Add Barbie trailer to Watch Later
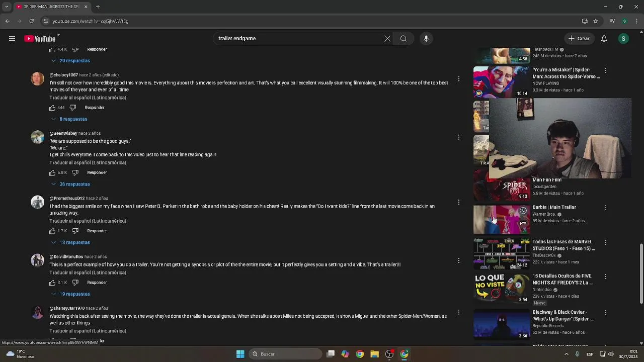Image resolution: width=644 pixels, height=362 pixels. pyautogui.click(x=523, y=211)
